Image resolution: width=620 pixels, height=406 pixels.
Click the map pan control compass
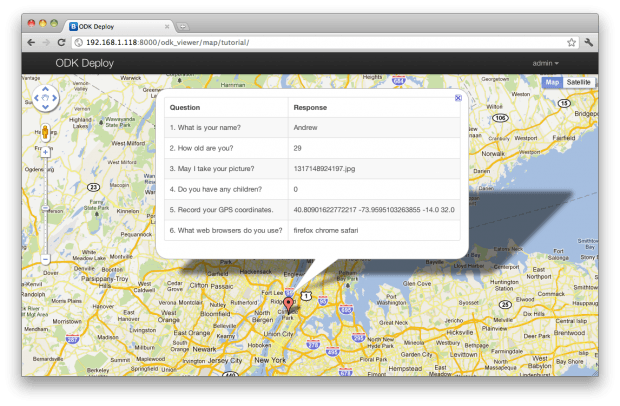point(46,98)
